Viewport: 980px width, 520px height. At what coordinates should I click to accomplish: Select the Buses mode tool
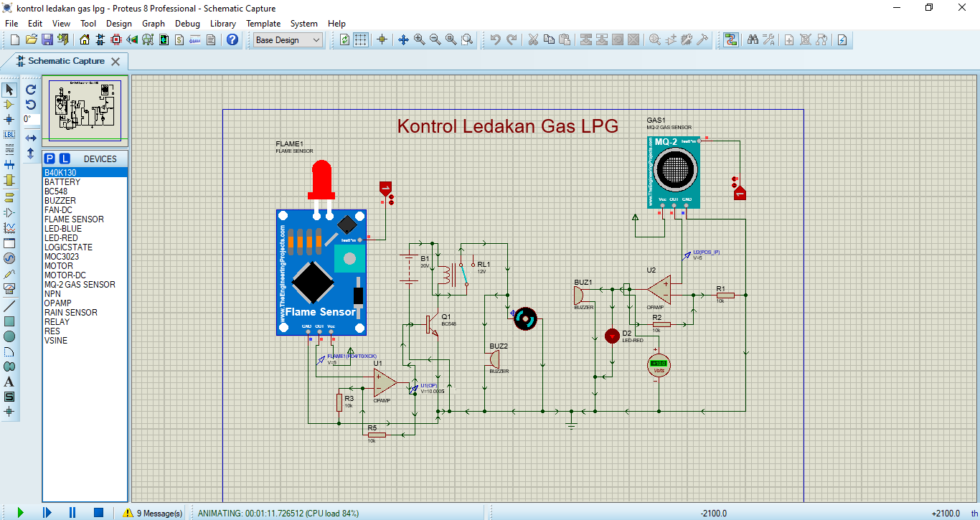(9, 164)
